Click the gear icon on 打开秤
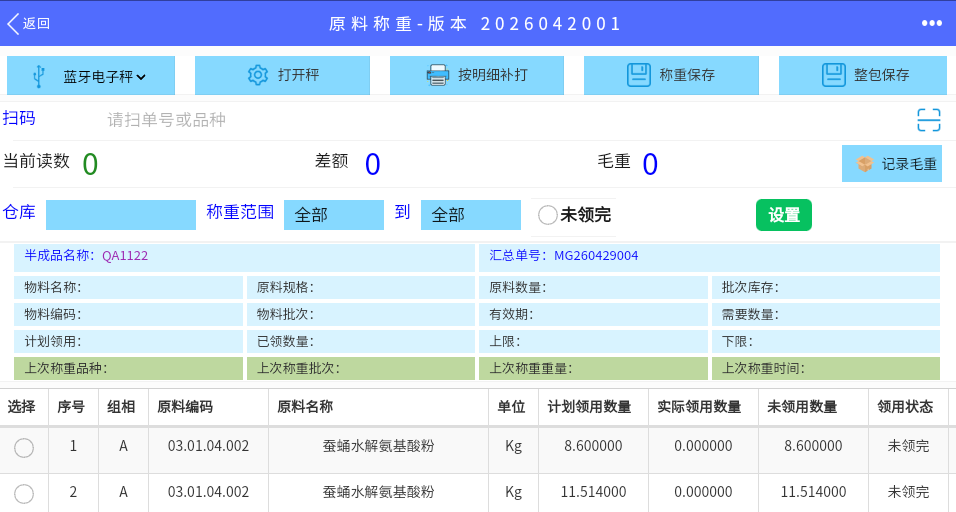 (x=258, y=75)
